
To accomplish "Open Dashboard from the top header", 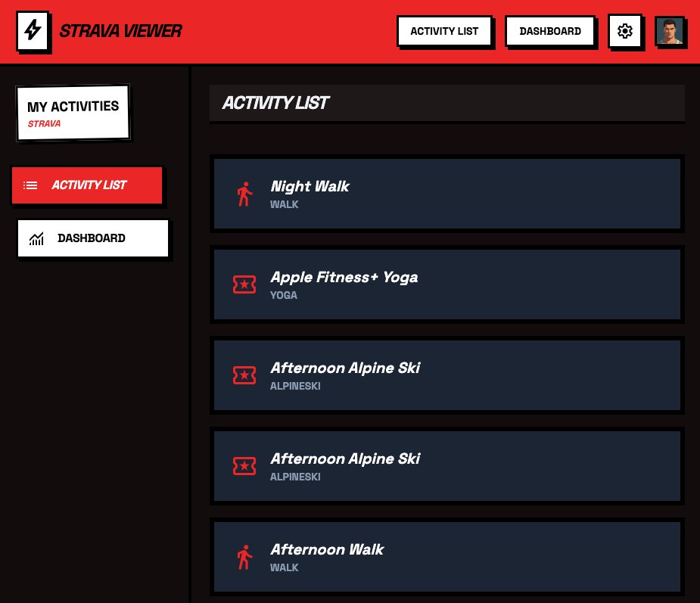I will click(550, 31).
